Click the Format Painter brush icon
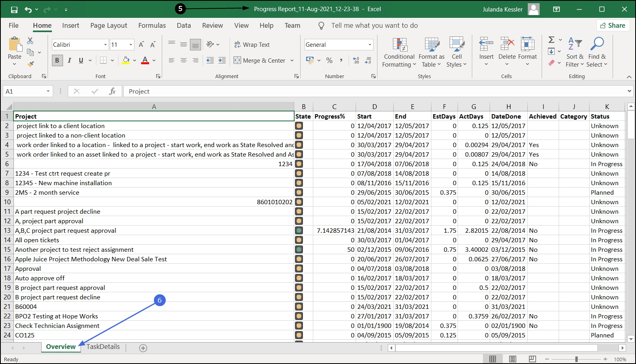The width and height of the screenshot is (636, 364). [x=31, y=64]
